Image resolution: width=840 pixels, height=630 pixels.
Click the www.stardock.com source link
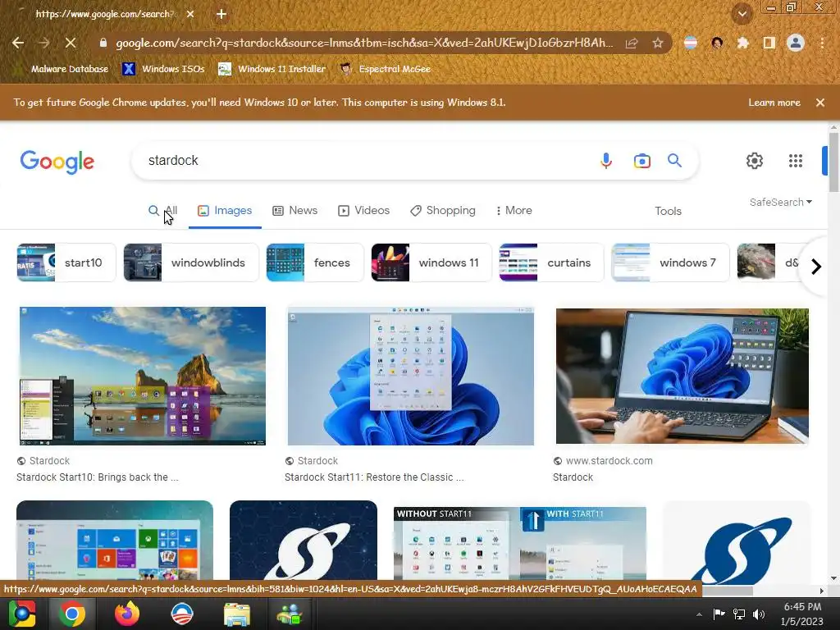(609, 461)
